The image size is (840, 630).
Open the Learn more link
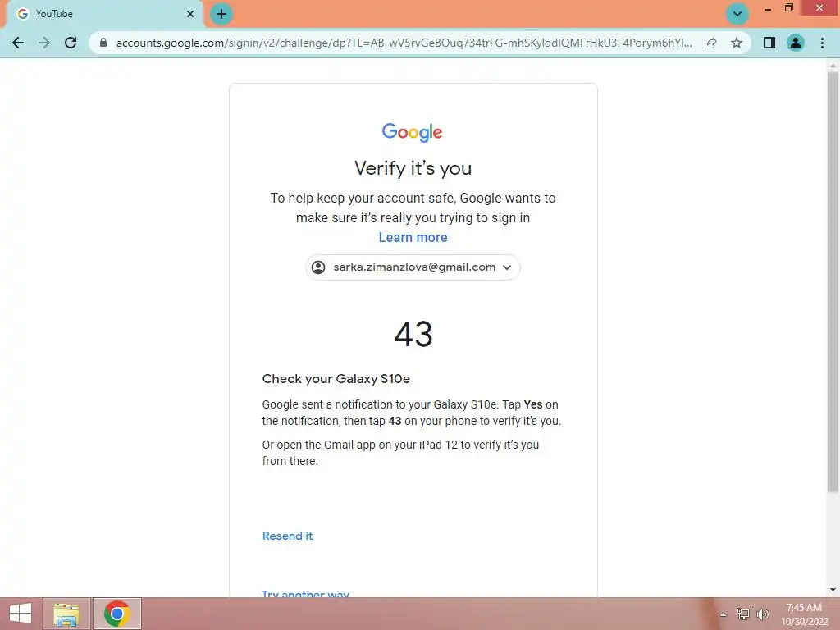[413, 237]
